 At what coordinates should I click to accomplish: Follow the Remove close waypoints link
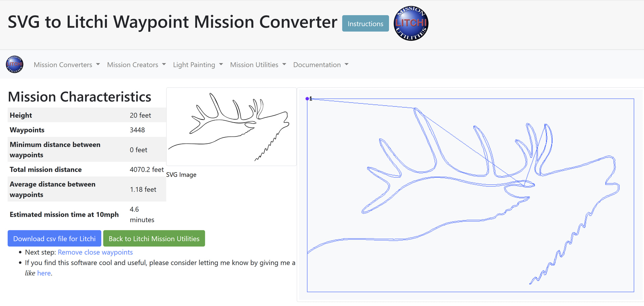(x=95, y=252)
